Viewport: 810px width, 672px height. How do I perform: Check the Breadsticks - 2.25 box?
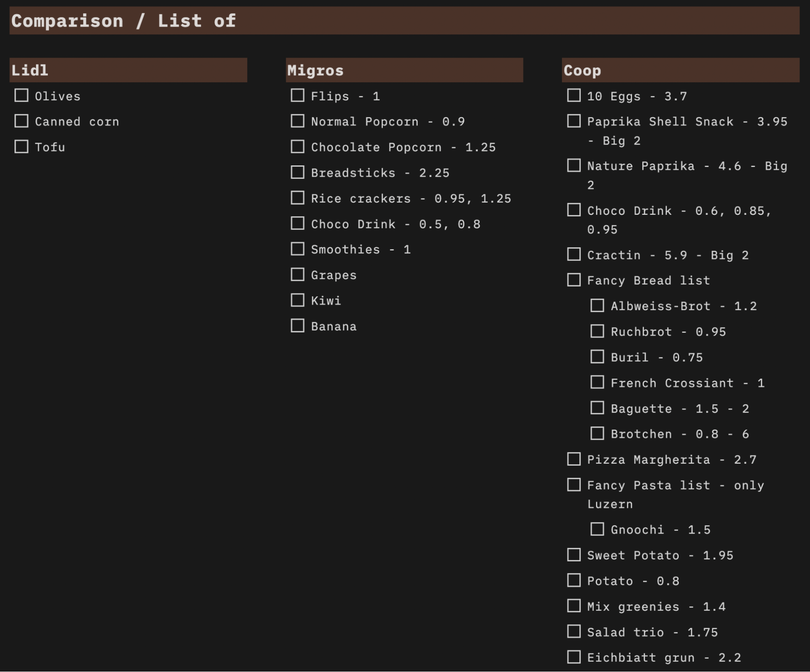pos(297,172)
